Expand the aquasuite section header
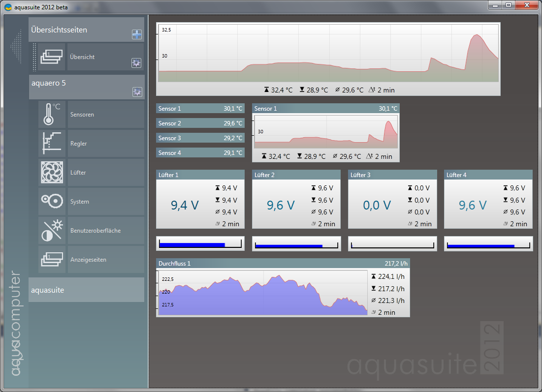542x392 pixels. pyautogui.click(x=86, y=290)
